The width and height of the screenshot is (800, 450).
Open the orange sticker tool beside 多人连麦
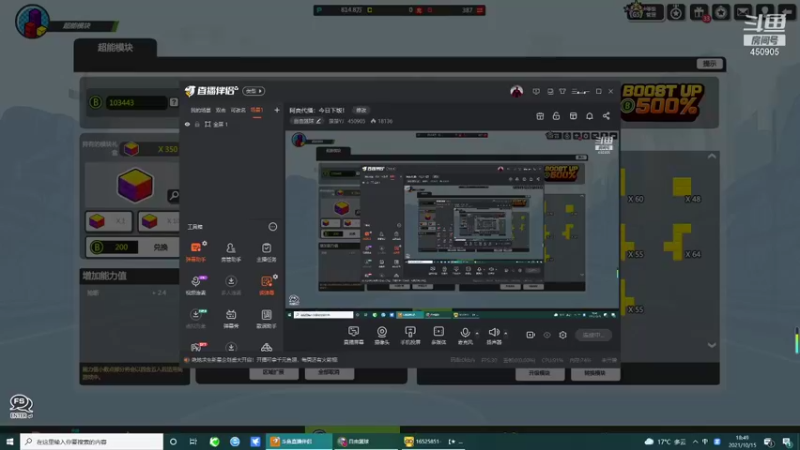266,285
